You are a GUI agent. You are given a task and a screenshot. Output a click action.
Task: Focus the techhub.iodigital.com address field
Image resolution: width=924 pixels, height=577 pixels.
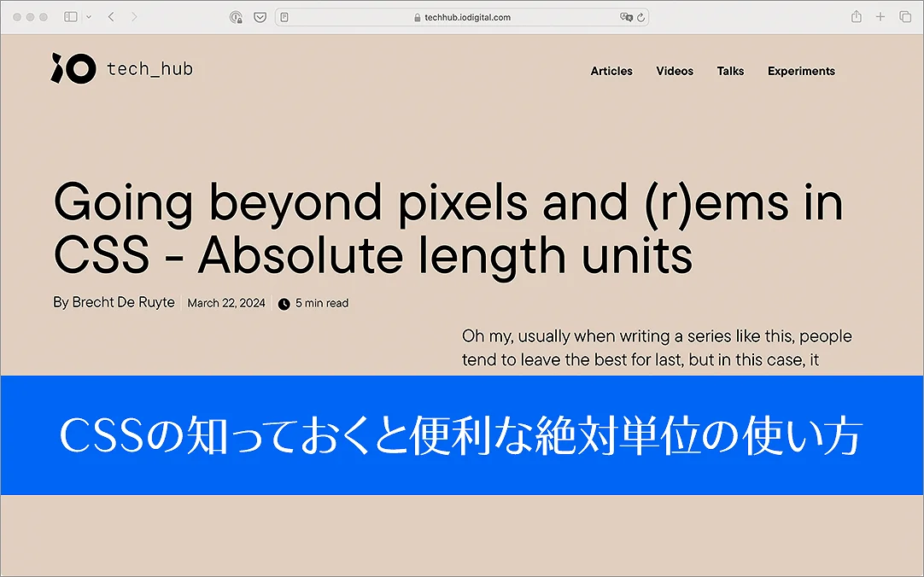click(462, 17)
